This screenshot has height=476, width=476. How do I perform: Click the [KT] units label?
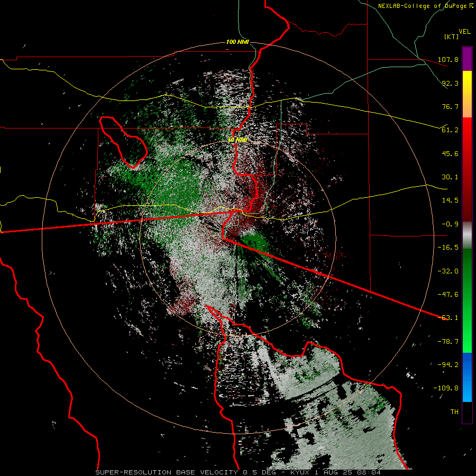[x=451, y=36]
